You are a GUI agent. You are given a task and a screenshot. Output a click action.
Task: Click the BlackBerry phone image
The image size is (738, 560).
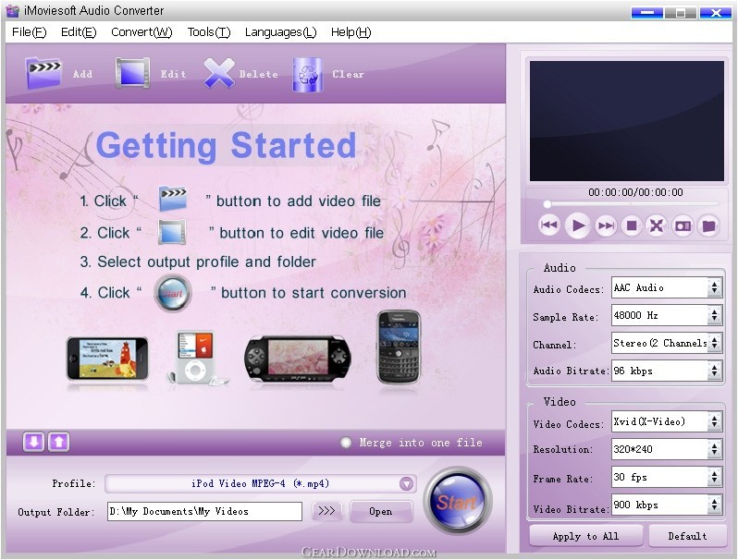tap(399, 347)
